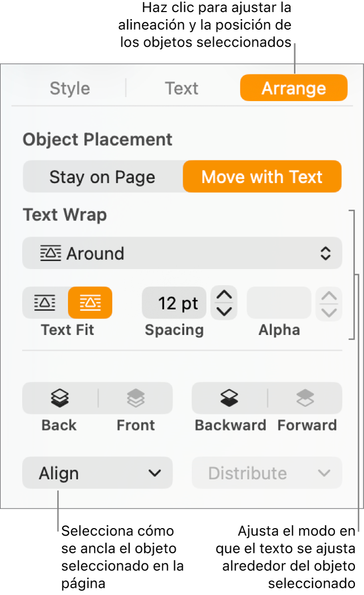Select the Arrange tab
The width and height of the screenshot is (364, 595).
(294, 89)
